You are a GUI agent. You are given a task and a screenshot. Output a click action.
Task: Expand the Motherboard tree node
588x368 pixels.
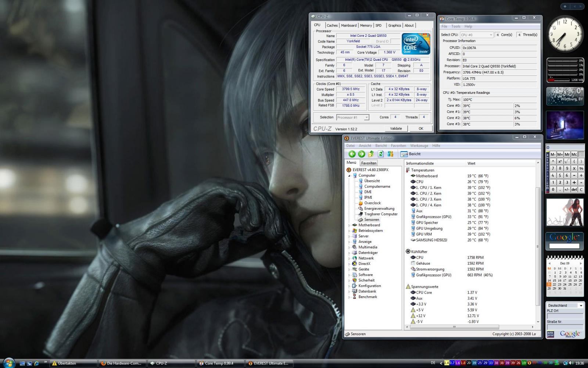[349, 225]
